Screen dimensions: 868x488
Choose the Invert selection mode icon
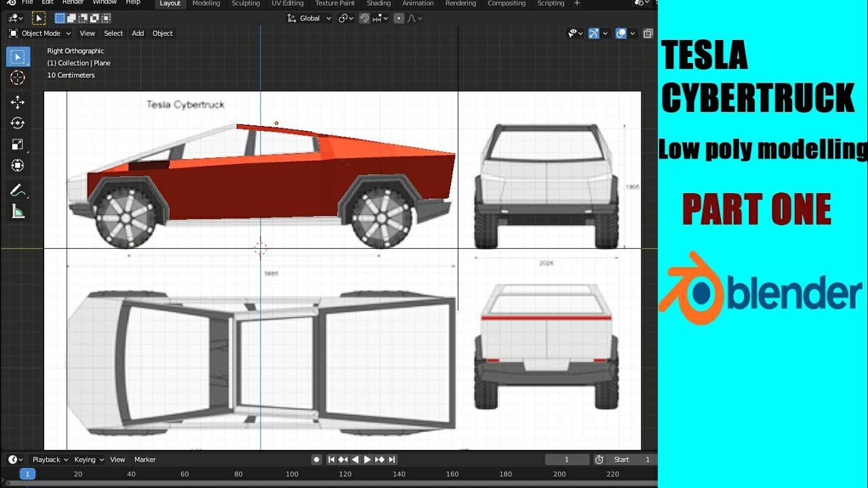point(94,18)
